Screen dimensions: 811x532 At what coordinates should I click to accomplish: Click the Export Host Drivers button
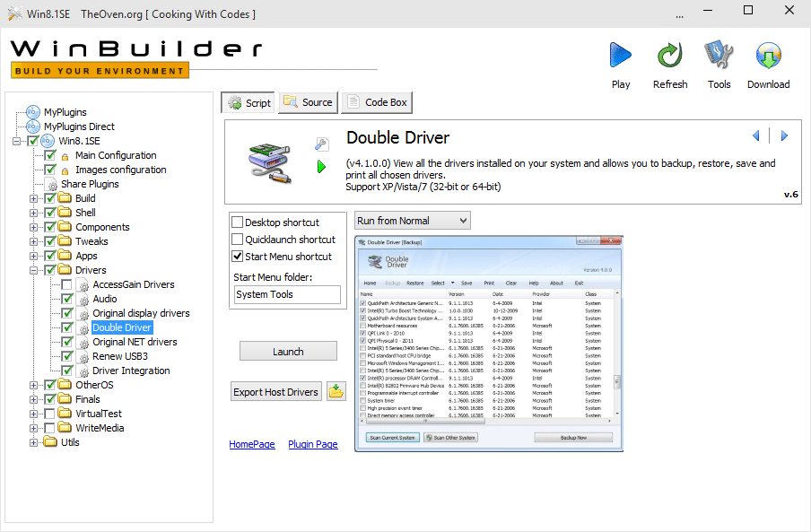click(x=275, y=392)
